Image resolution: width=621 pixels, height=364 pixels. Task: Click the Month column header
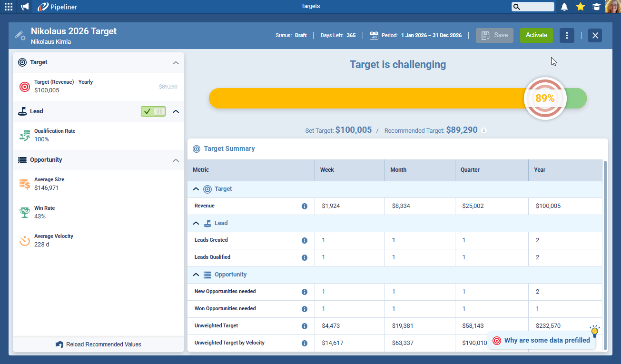coord(398,170)
